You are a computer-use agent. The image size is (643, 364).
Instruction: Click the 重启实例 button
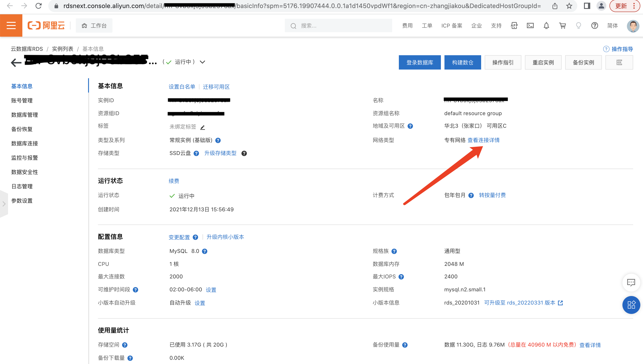[543, 62]
